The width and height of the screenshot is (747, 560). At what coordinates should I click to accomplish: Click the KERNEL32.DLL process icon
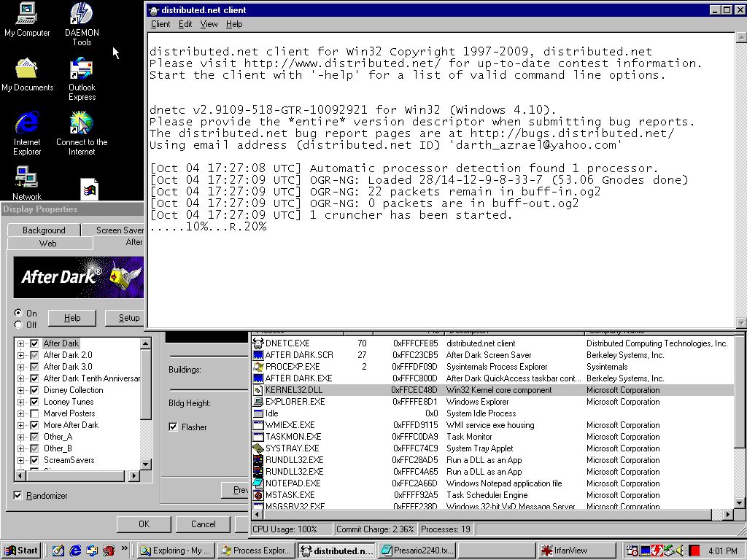point(258,390)
